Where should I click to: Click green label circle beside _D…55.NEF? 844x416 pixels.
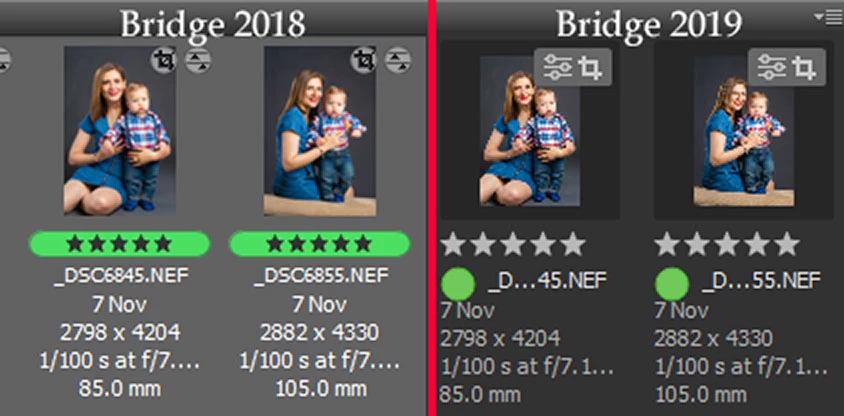pos(672,284)
